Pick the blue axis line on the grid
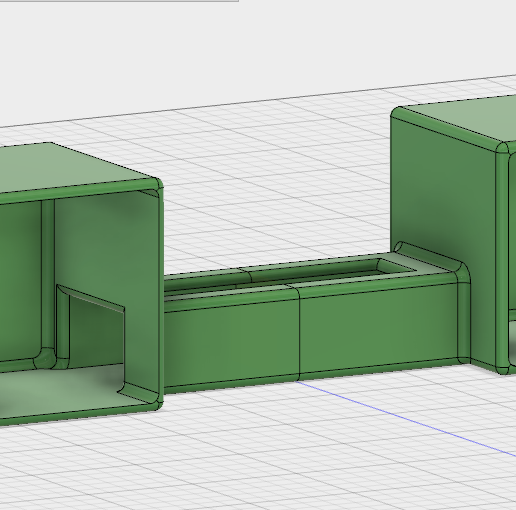 click(406, 419)
